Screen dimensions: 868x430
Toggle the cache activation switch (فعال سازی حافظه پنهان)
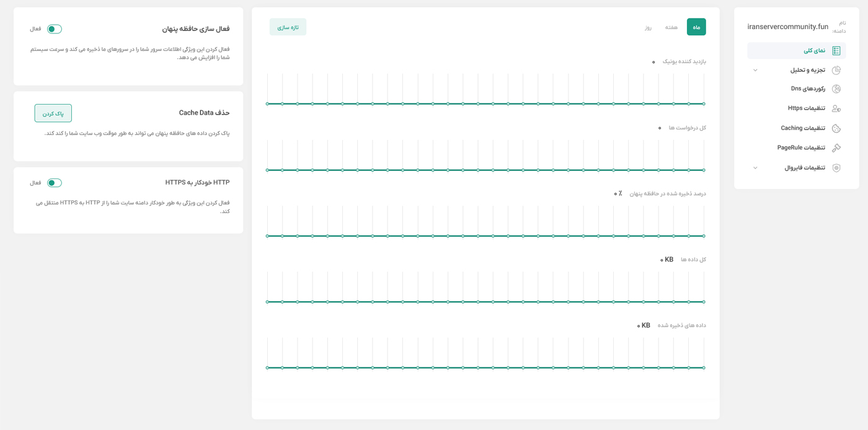[x=55, y=29]
